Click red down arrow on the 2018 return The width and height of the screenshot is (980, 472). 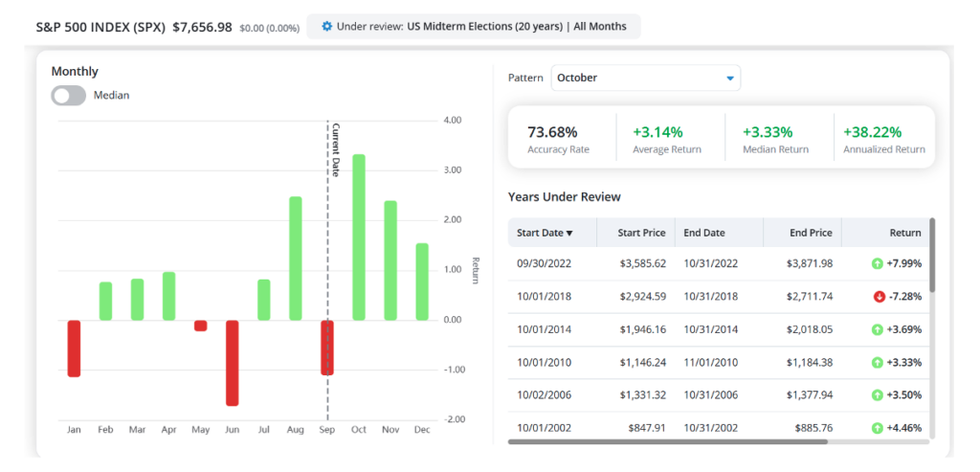(x=880, y=297)
